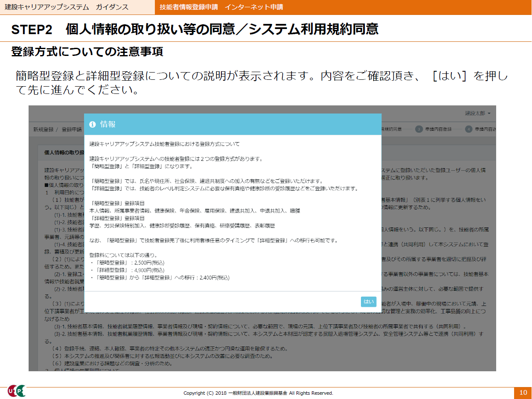Click the fee line 「簡略型登録」：2,500円(税込)

click(x=127, y=262)
